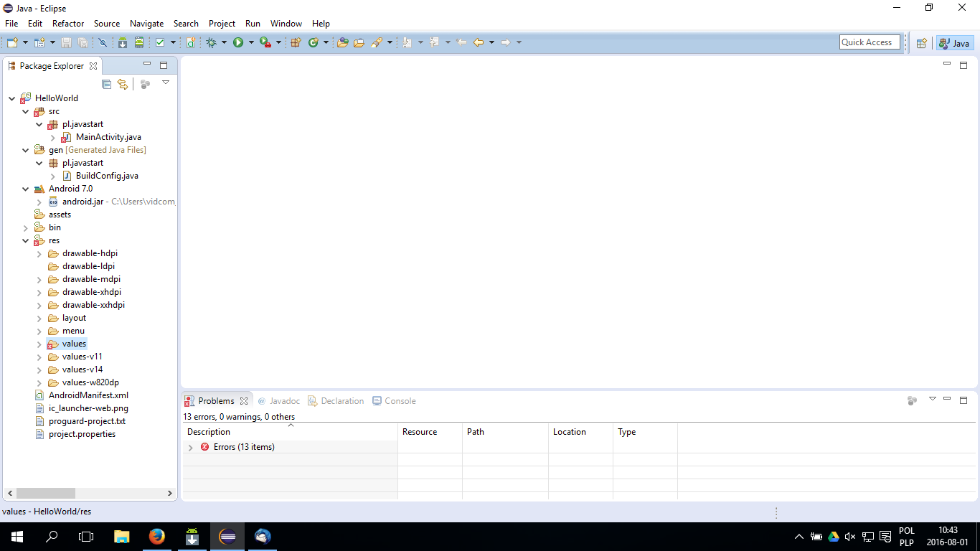The height and width of the screenshot is (551, 980).
Task: Navigate back with yellow left arrow
Action: coord(479,42)
